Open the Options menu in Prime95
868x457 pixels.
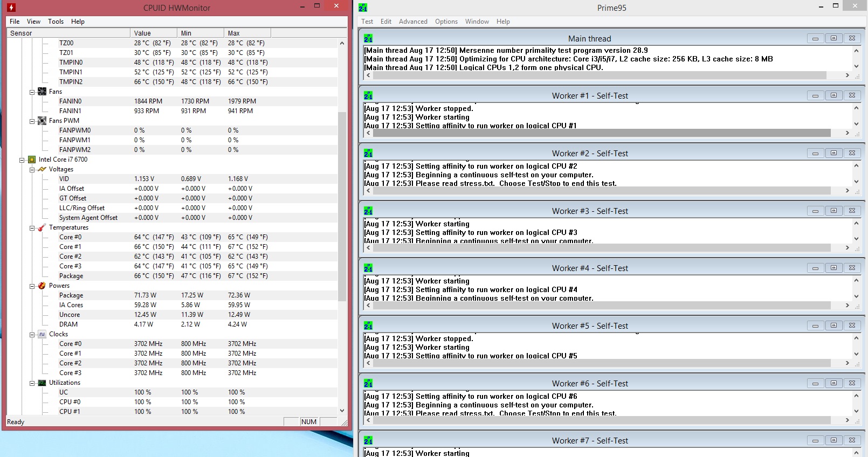click(446, 22)
